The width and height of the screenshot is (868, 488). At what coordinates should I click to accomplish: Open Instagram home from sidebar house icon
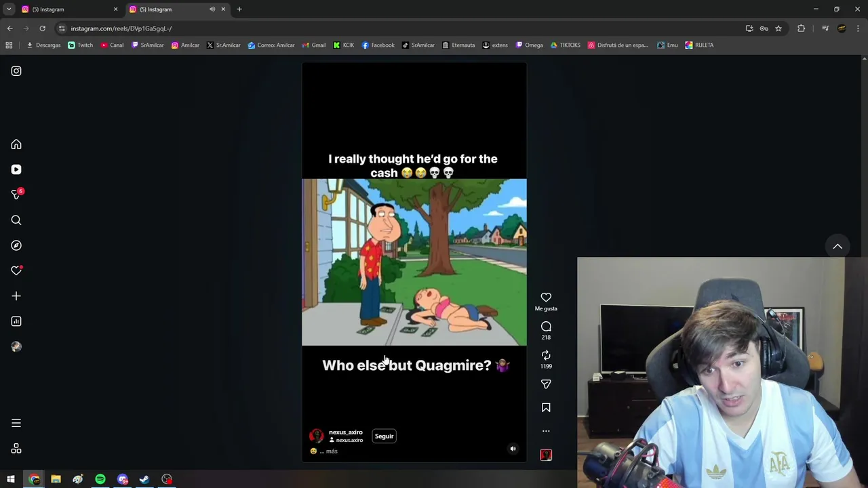click(16, 144)
